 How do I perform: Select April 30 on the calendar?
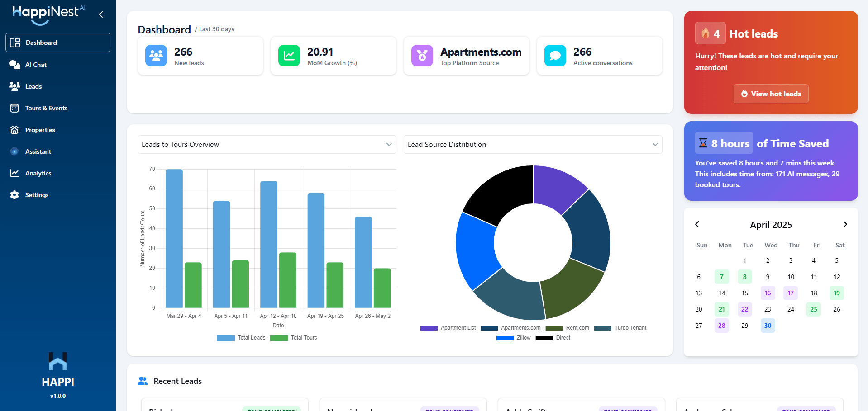click(768, 326)
